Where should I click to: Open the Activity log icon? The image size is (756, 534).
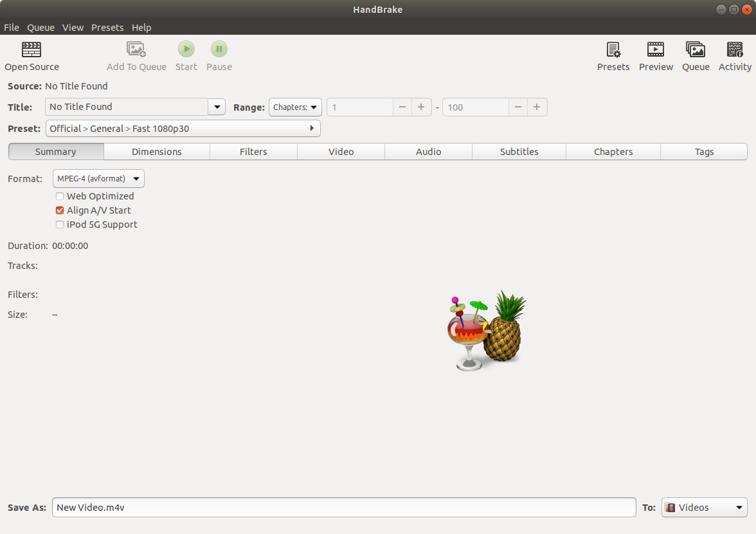pos(735,50)
